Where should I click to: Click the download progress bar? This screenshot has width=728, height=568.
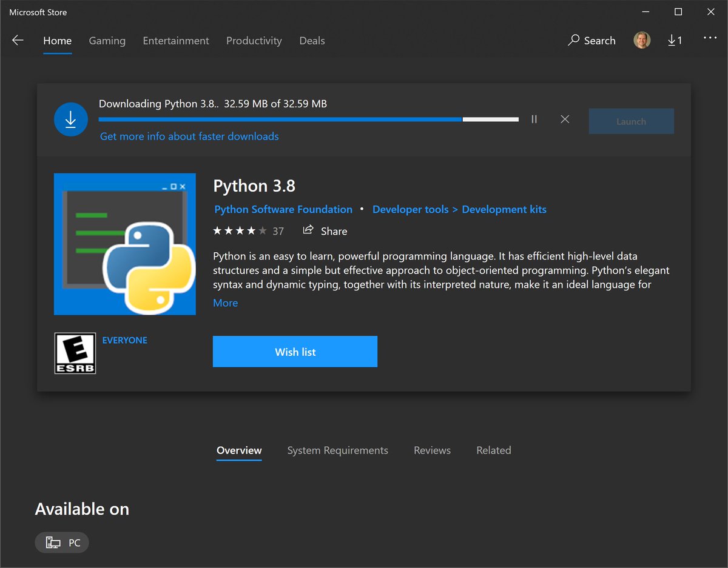click(309, 119)
